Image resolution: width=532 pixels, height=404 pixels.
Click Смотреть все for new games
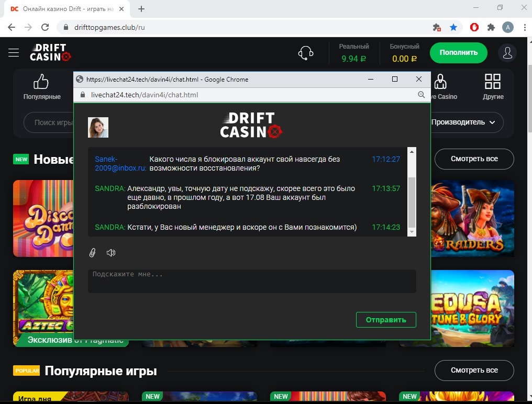pyautogui.click(x=474, y=159)
